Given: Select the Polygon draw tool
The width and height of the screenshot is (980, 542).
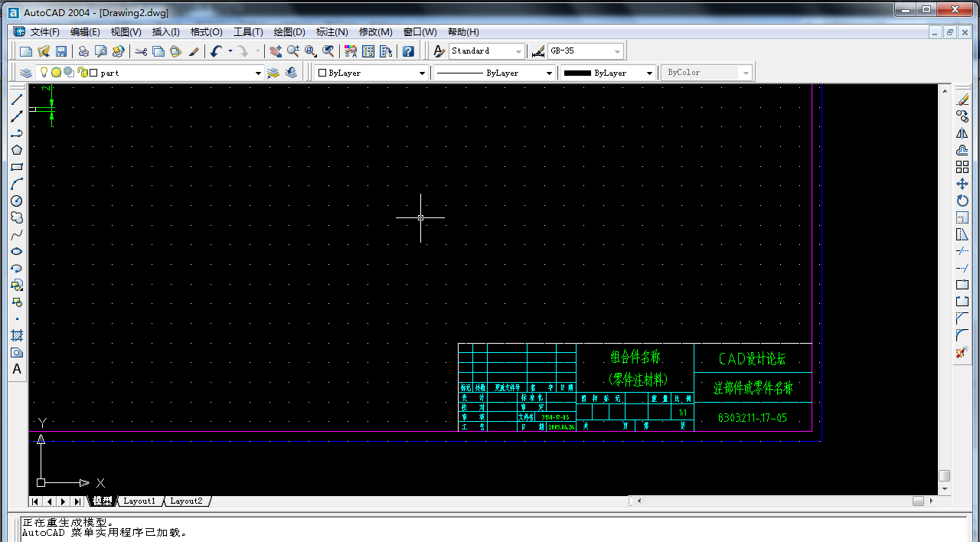Looking at the screenshot, I should coord(17,150).
